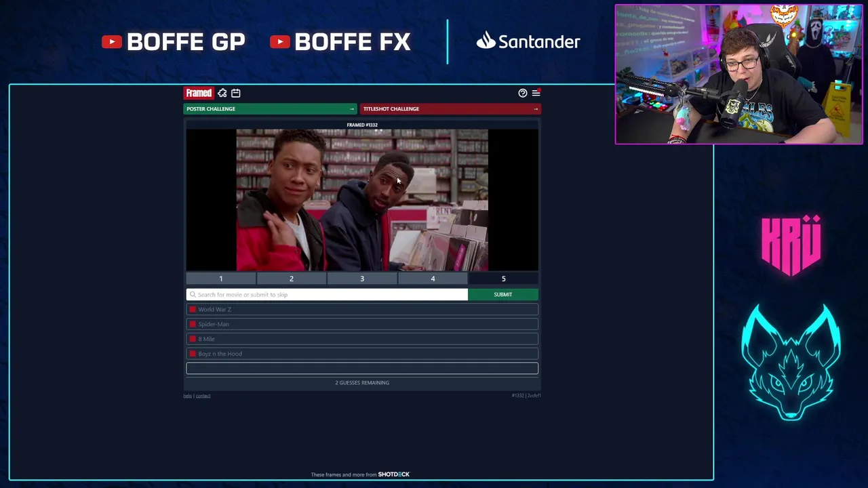
Task: Click the Santander logo
Action: (528, 41)
